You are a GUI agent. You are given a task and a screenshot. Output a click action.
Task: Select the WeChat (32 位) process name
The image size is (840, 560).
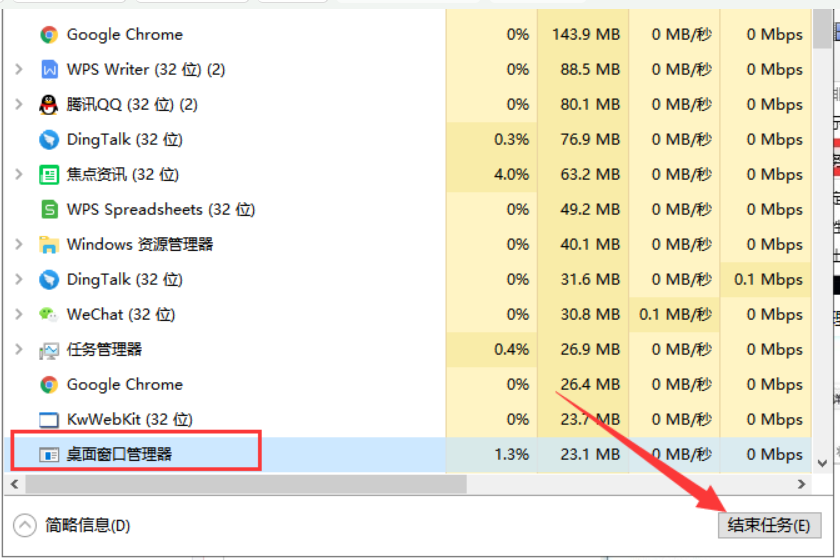tap(121, 315)
